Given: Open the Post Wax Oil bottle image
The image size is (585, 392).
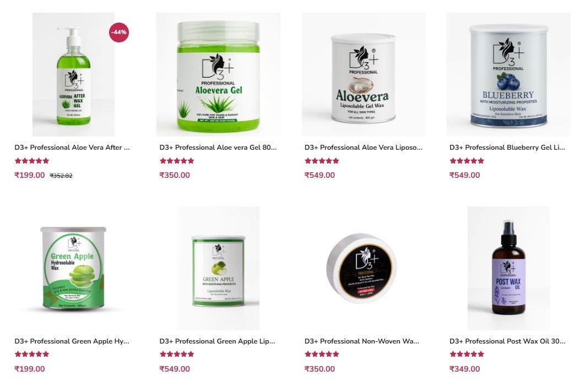Looking at the screenshot, I should pos(508,268).
